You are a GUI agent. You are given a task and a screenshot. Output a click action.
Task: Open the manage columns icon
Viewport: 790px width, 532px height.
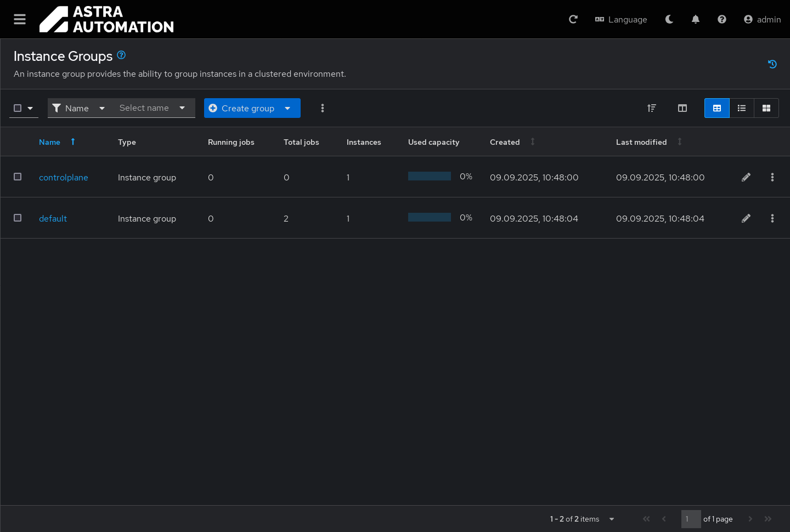(682, 108)
